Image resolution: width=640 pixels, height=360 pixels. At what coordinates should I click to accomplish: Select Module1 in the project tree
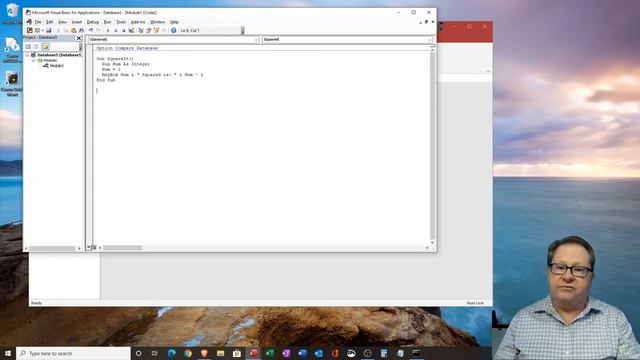[56, 66]
